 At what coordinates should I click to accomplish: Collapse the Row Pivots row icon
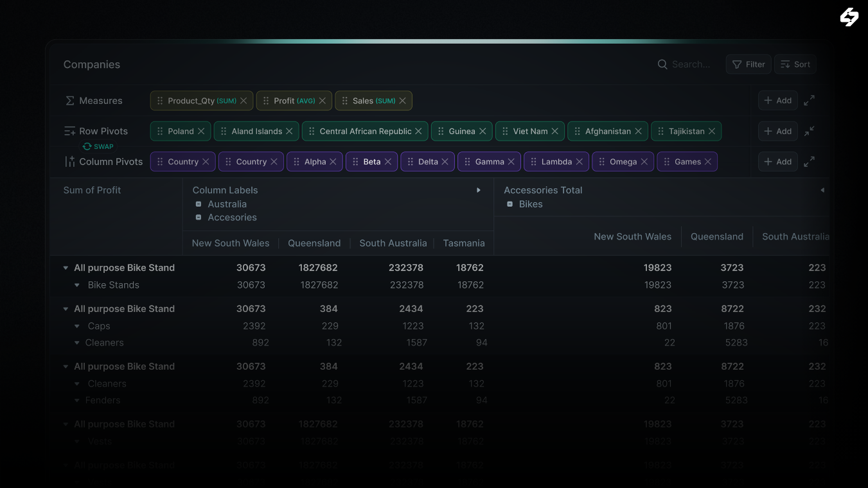click(810, 131)
